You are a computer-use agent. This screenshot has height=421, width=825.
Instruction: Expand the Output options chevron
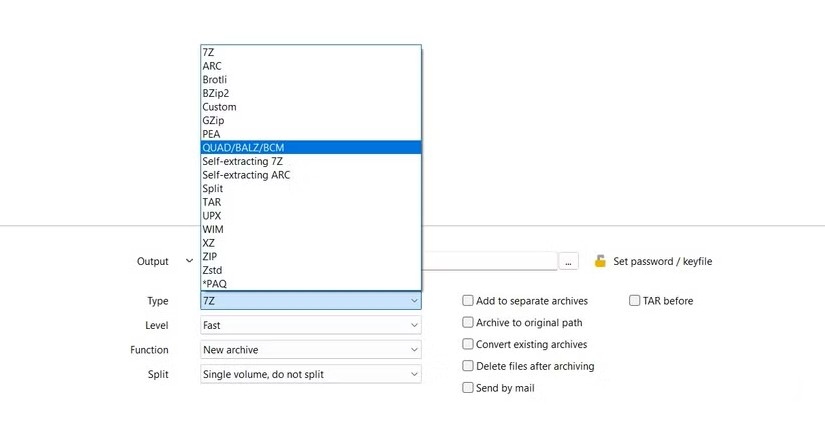(x=189, y=261)
